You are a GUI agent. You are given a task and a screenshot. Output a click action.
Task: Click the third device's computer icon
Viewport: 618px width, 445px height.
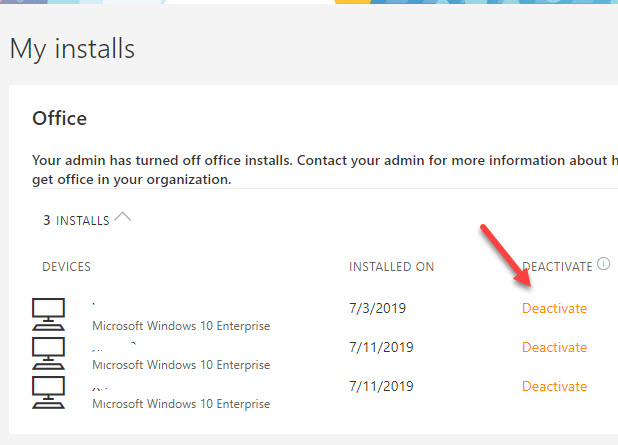pyautogui.click(x=49, y=391)
